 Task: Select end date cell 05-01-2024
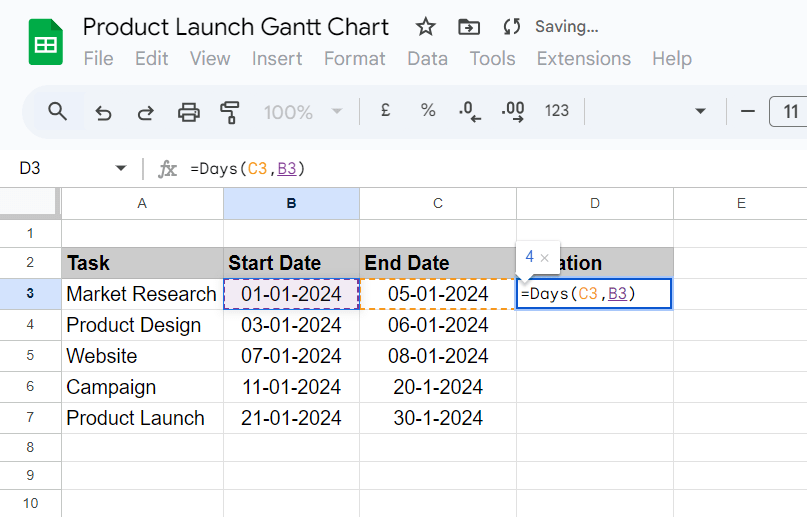tap(438, 294)
